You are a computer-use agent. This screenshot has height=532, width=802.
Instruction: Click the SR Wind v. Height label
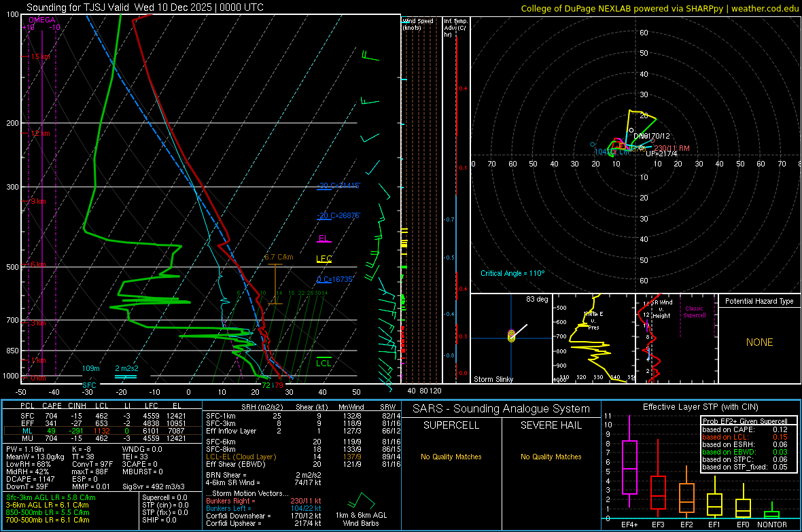click(662, 309)
